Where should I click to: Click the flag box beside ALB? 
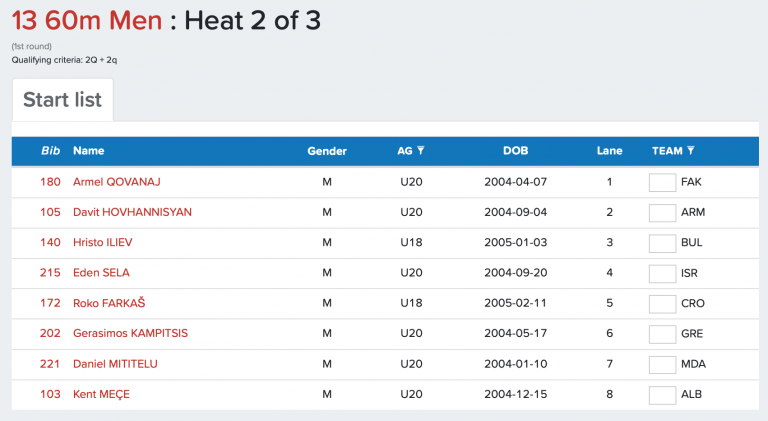662,394
